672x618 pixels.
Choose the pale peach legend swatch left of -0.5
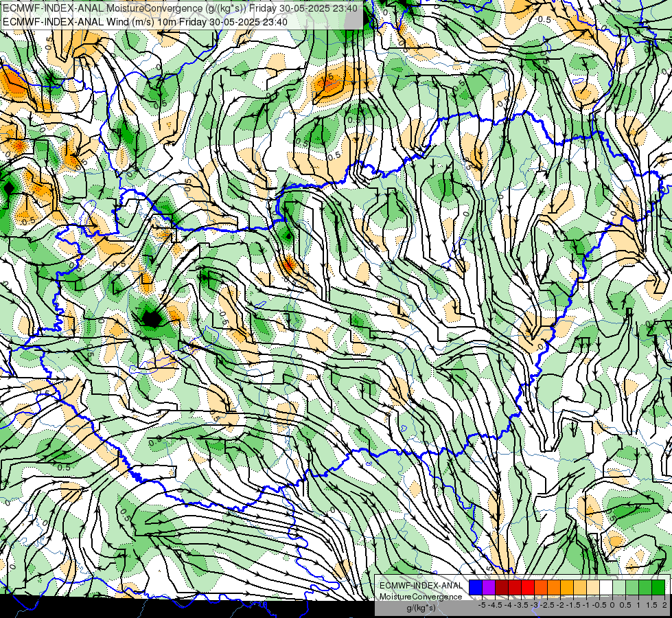point(592,587)
